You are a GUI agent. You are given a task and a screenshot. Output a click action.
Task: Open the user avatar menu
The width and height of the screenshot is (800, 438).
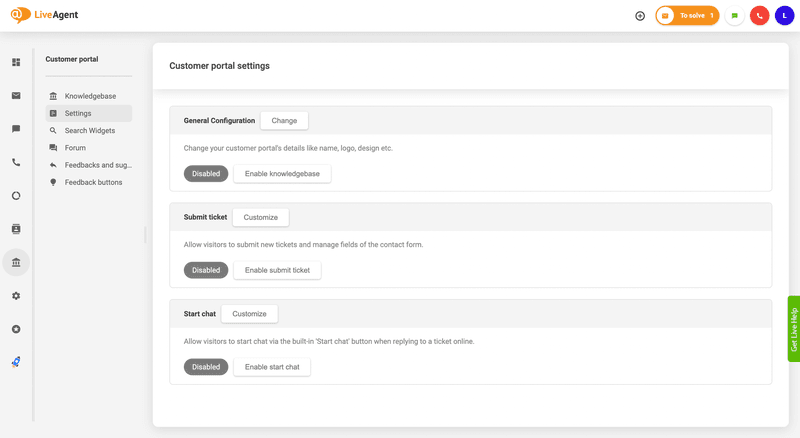(x=784, y=16)
